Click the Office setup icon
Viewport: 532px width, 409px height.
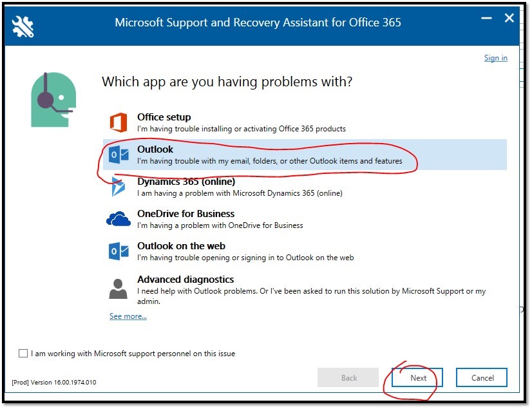[118, 122]
